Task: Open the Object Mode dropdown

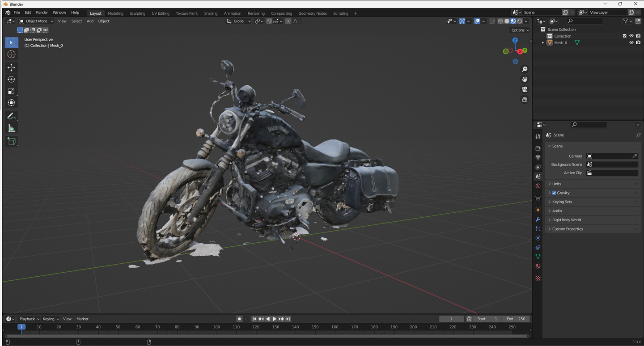Action: (x=36, y=21)
